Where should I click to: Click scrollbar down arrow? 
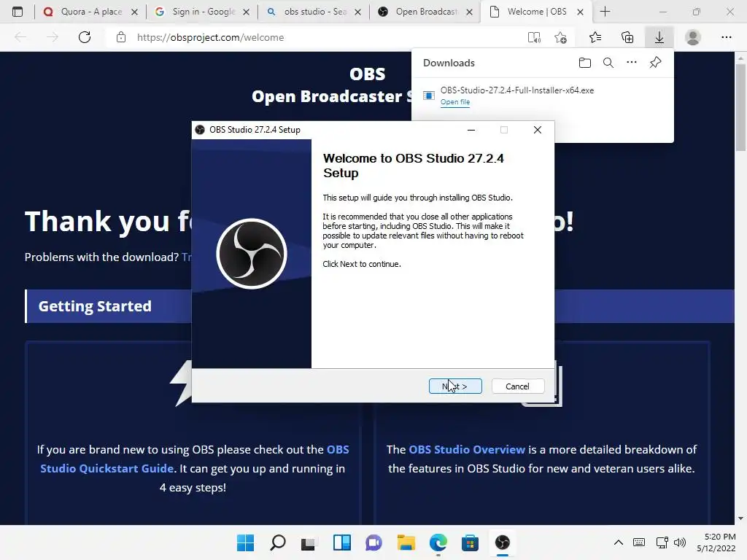(x=740, y=518)
